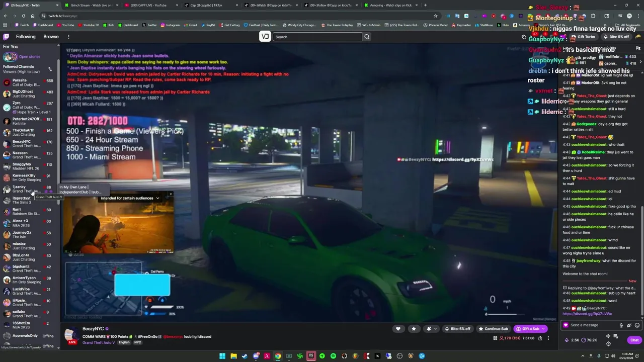
Task: Click the English tag
Action: point(124,342)
